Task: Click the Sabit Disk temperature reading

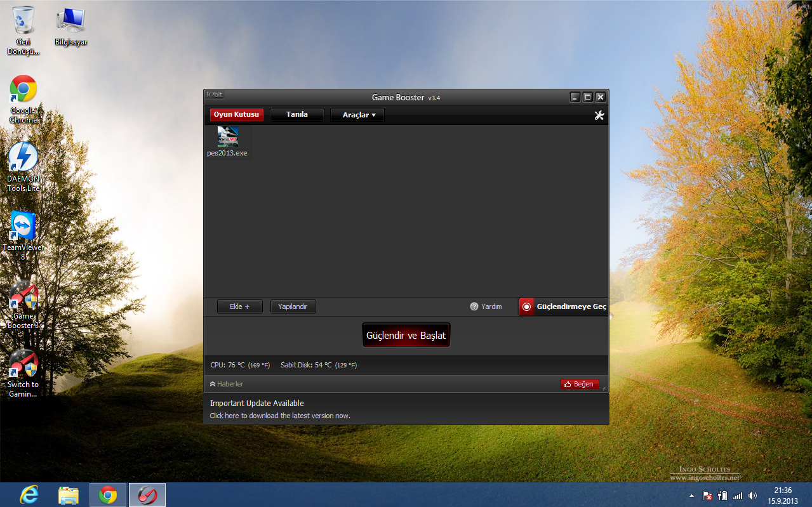Action: 319,365
